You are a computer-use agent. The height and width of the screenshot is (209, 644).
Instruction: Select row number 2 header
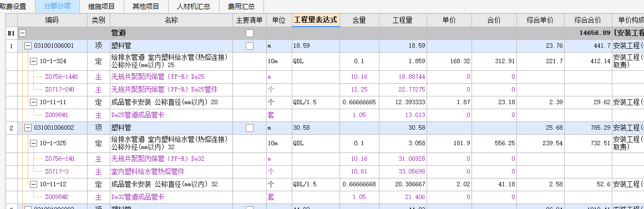12,128
